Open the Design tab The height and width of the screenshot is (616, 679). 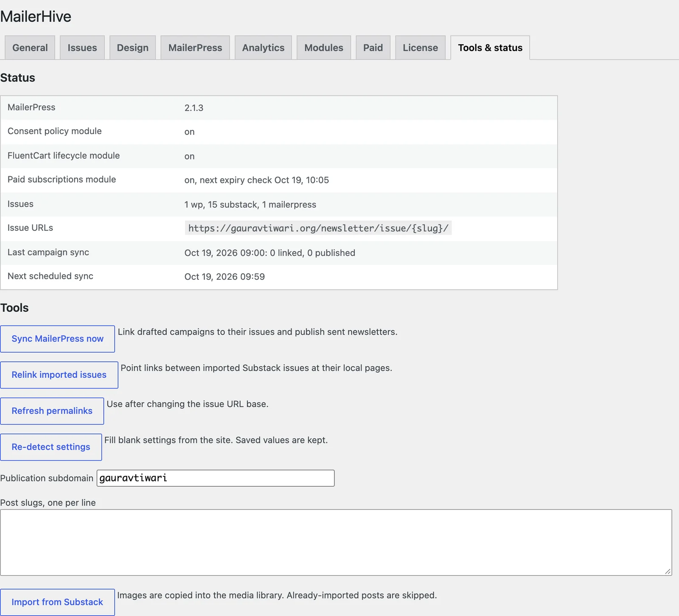click(x=133, y=48)
